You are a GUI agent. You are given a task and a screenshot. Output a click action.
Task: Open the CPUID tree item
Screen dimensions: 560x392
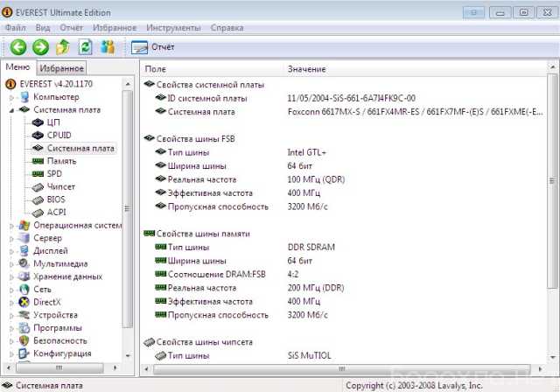tap(59, 136)
